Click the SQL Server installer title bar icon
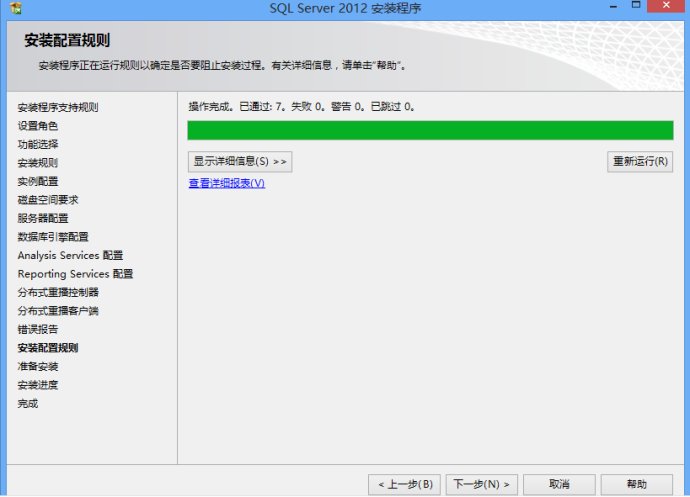This screenshot has height=497, width=690. (x=12, y=9)
